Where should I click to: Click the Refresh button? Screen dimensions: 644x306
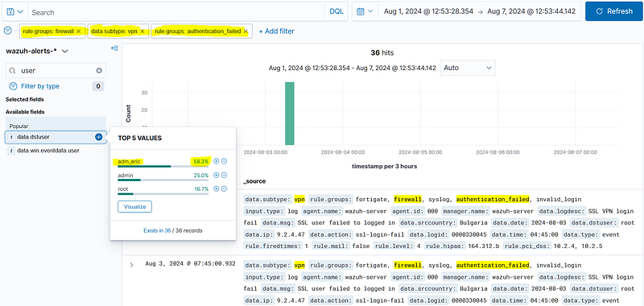click(614, 11)
